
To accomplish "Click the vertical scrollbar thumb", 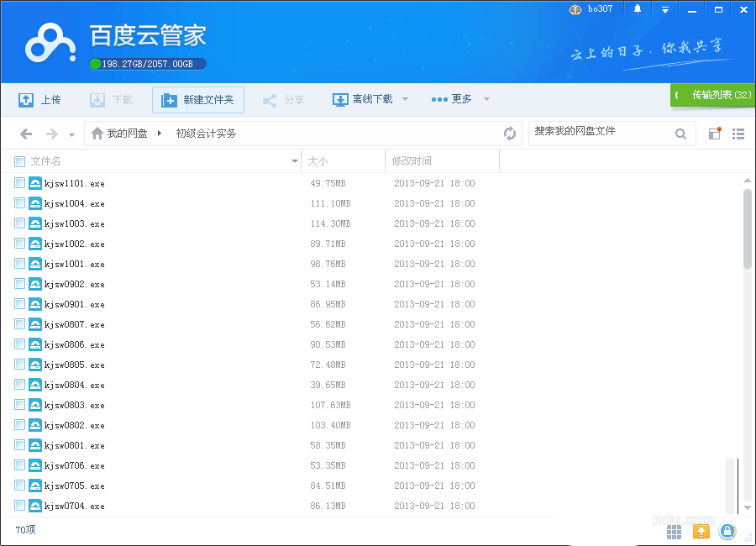I will point(748,228).
